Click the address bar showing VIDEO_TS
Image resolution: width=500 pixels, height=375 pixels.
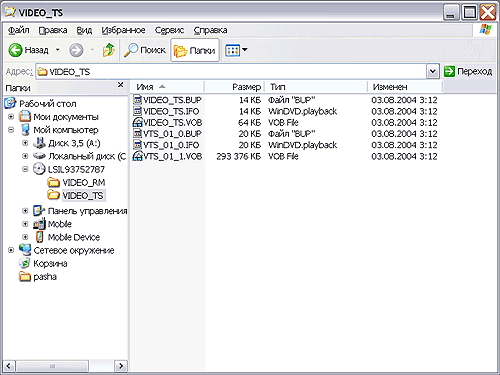(x=231, y=72)
